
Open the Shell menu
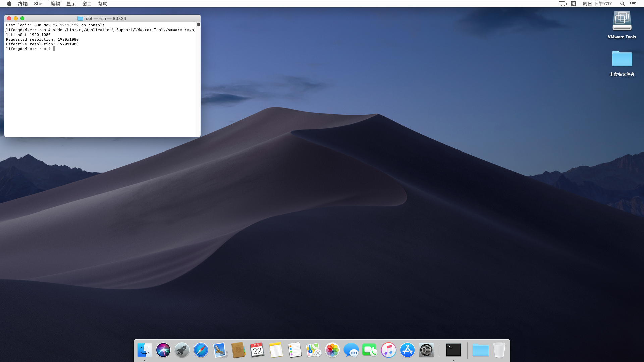[39, 4]
